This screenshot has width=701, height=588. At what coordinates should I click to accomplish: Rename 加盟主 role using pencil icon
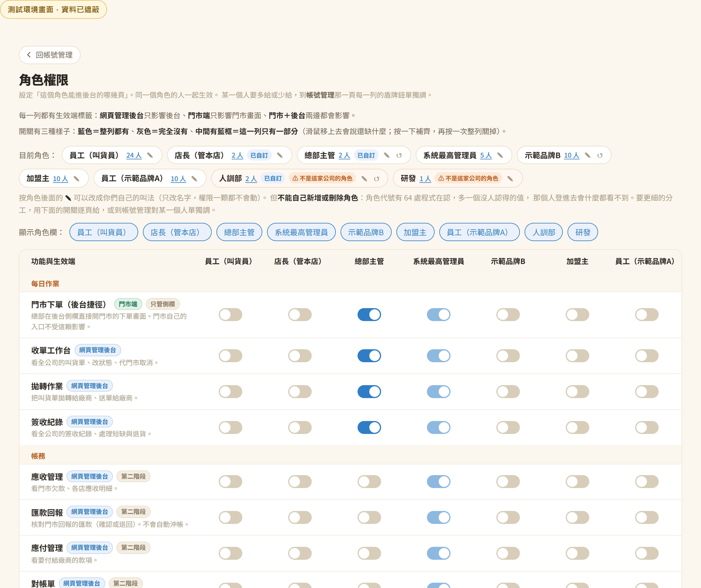(x=76, y=179)
